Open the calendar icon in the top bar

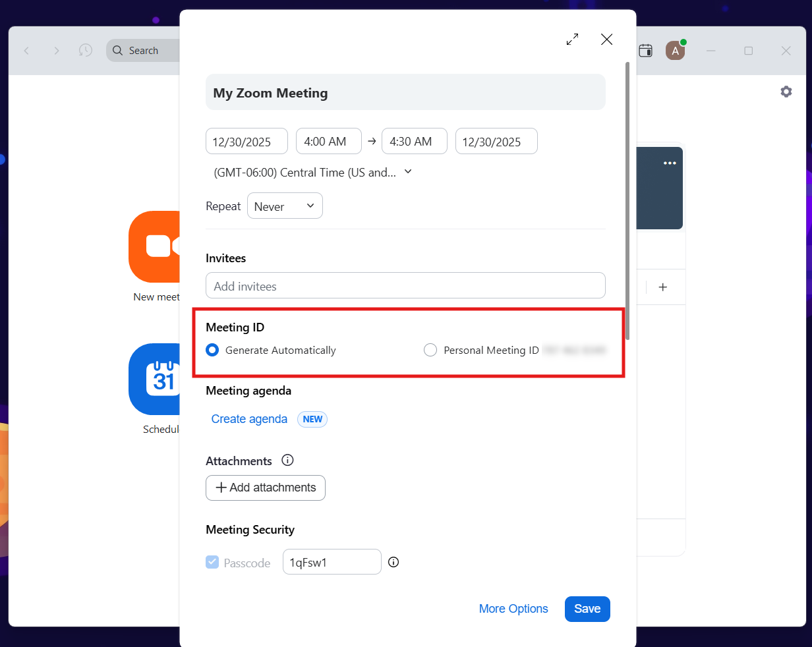click(x=646, y=51)
